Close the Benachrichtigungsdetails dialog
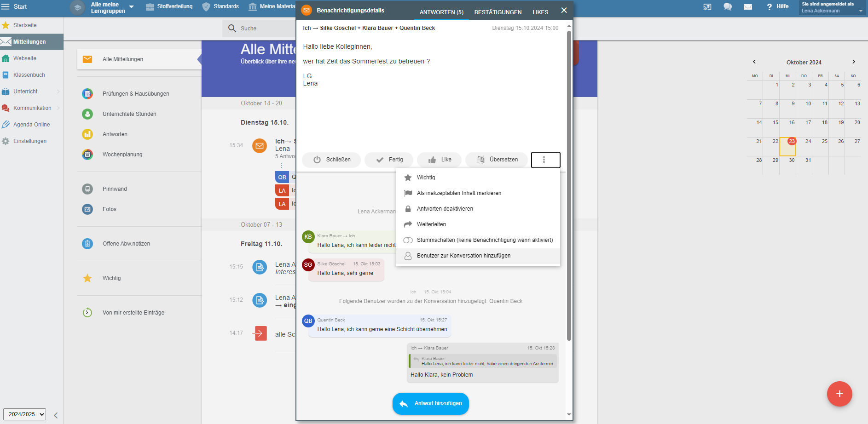The height and width of the screenshot is (424, 868). [x=564, y=10]
